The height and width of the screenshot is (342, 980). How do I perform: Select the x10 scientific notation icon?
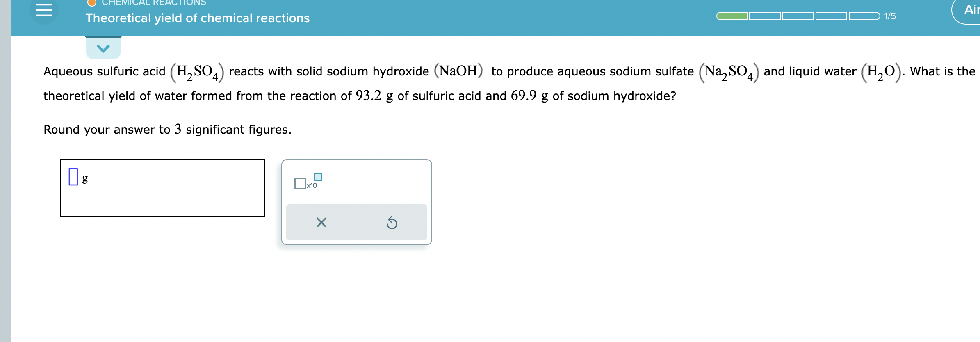tap(312, 186)
